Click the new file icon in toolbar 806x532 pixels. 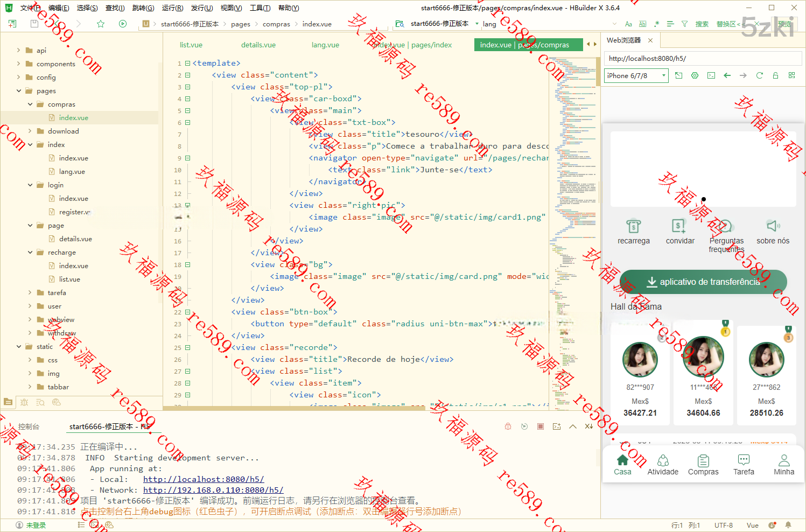tap(12, 24)
